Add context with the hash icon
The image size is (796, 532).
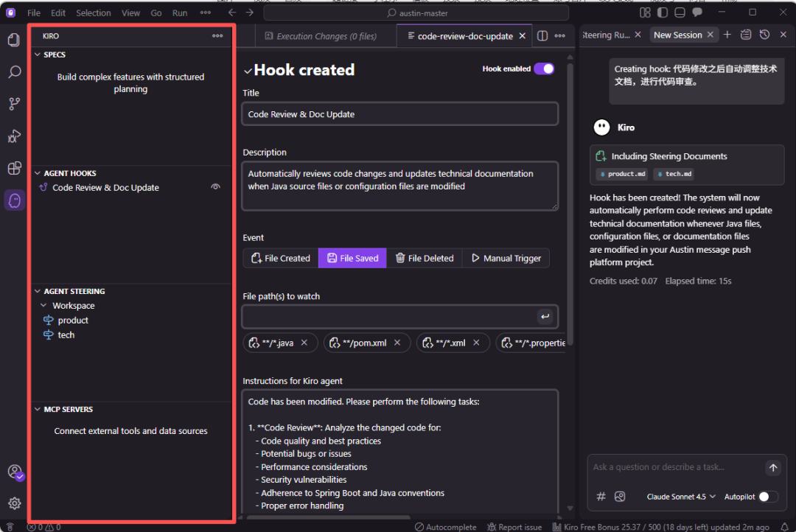601,497
